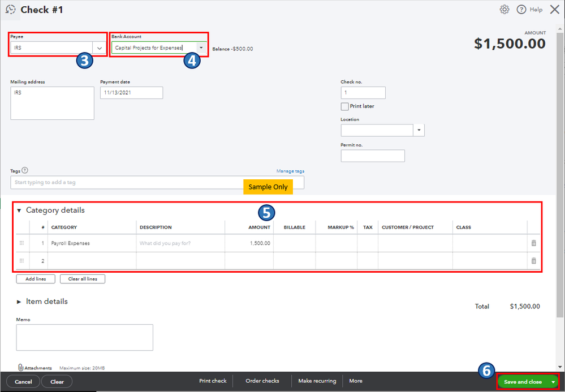The width and height of the screenshot is (565, 392).
Task: Open the Save and close arrow menu
Action: 553,382
